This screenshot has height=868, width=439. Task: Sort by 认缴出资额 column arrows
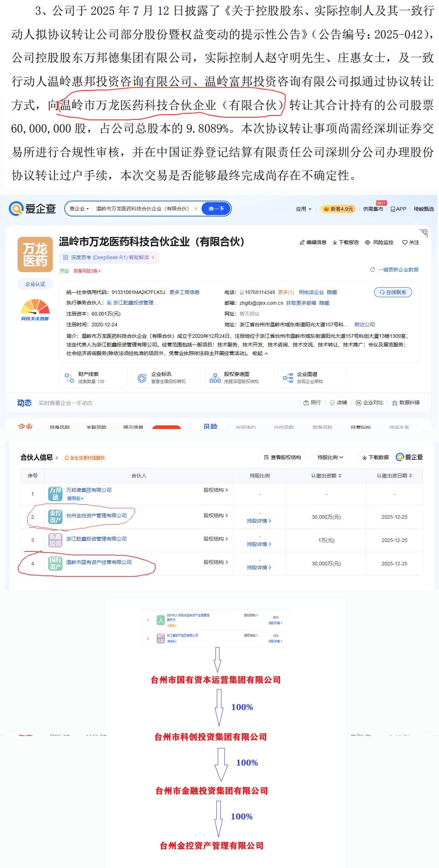(340, 476)
